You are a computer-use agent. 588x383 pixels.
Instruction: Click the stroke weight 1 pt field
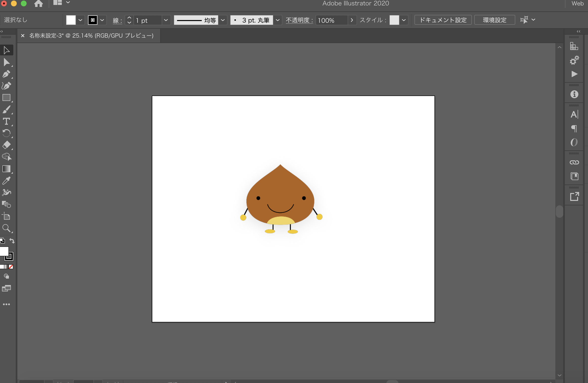(x=148, y=20)
